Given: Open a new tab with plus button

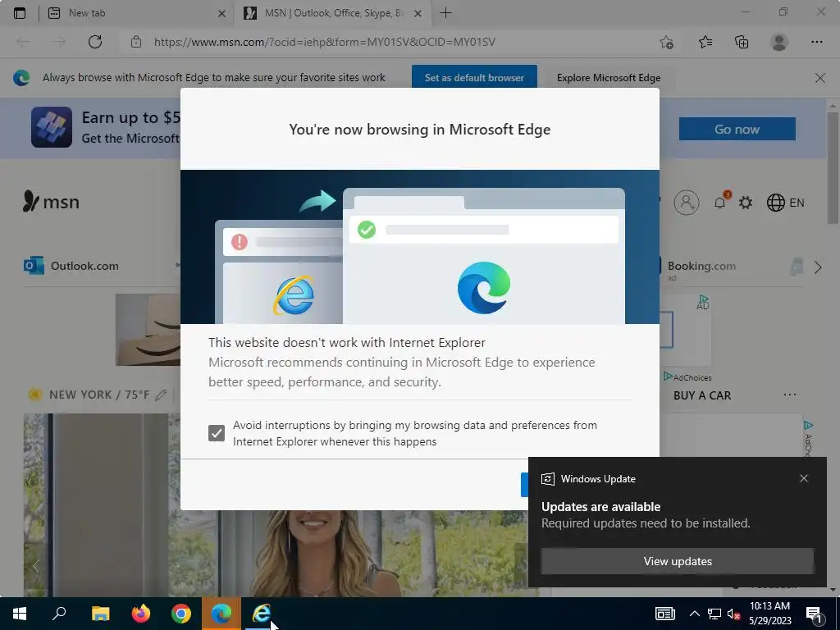Looking at the screenshot, I should [445, 13].
